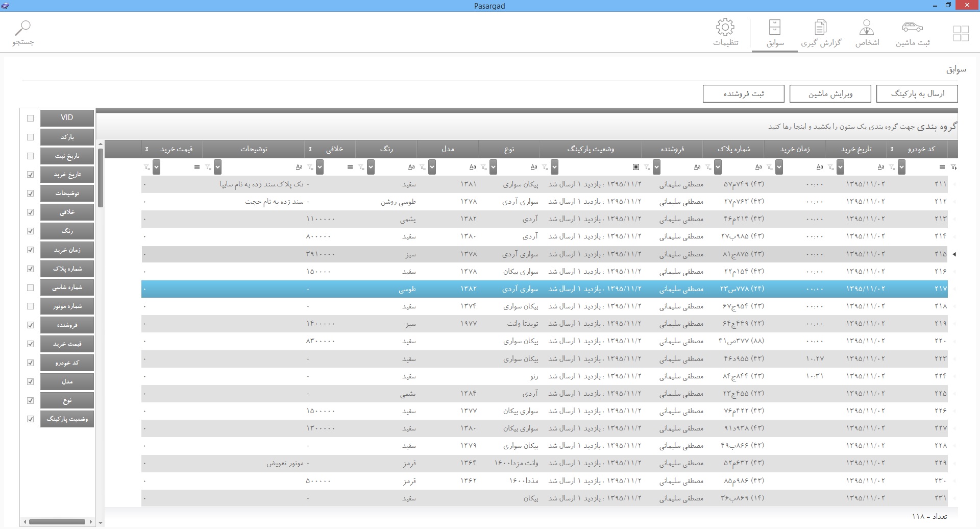The image size is (980, 529).
Task: Open the dashboard grid icon in top toolbar
Action: tap(961, 34)
